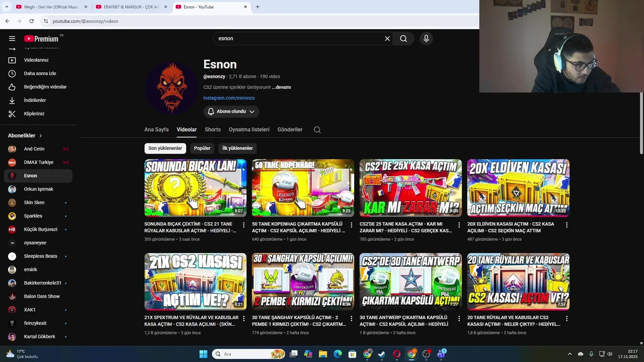Close the Esnon - YouTube browser tab

click(246, 7)
